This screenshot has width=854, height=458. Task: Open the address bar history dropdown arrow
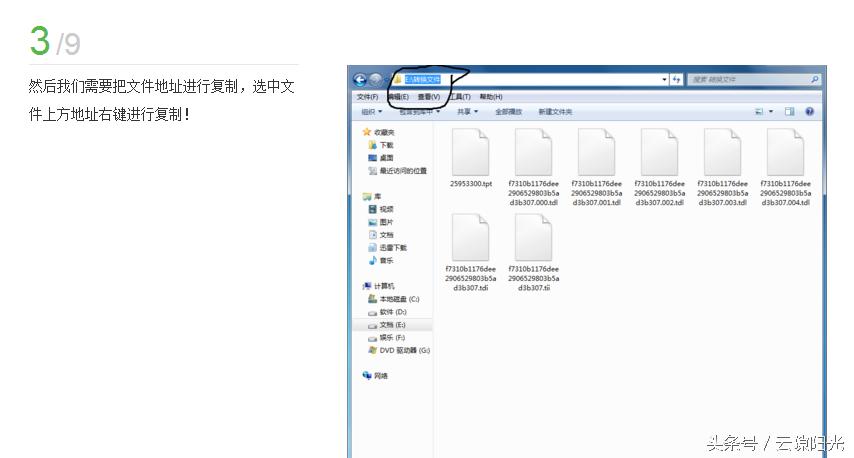pos(664,80)
